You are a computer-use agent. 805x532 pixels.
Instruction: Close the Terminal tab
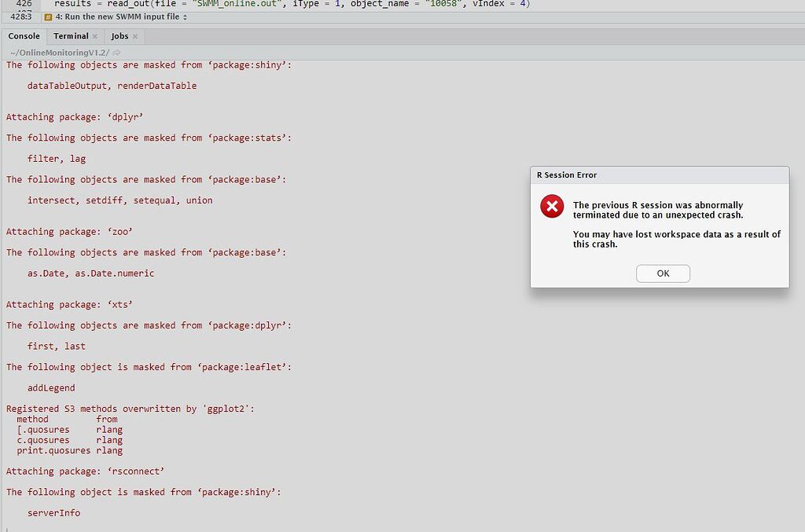pyautogui.click(x=94, y=36)
